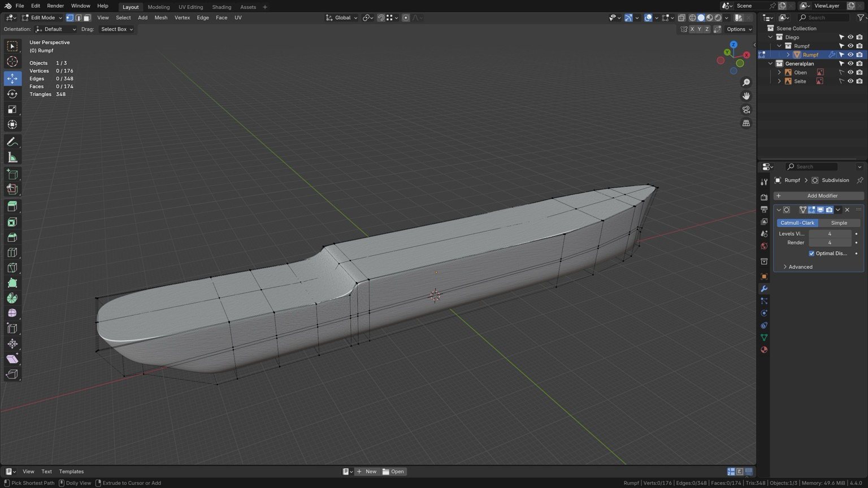868x488 pixels.
Task: Open the Output properties tab
Action: pyautogui.click(x=764, y=210)
